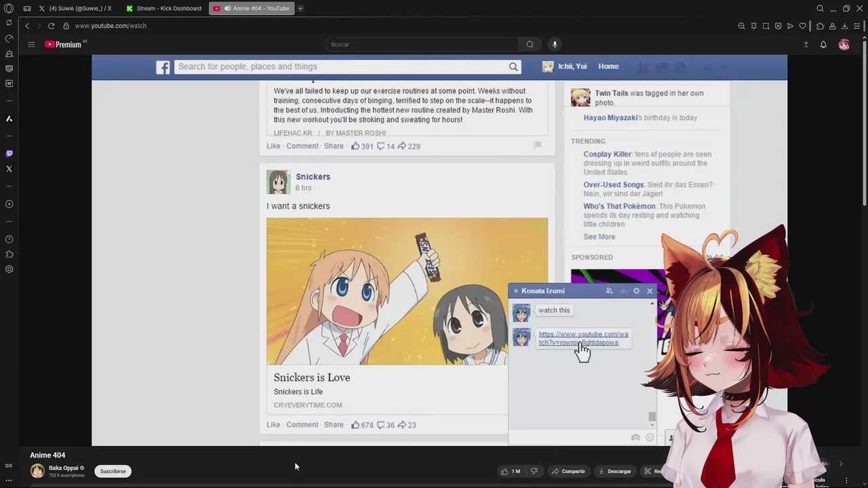Open X in the Opera sidebar
The width and height of the screenshot is (868, 488).
tap(9, 169)
